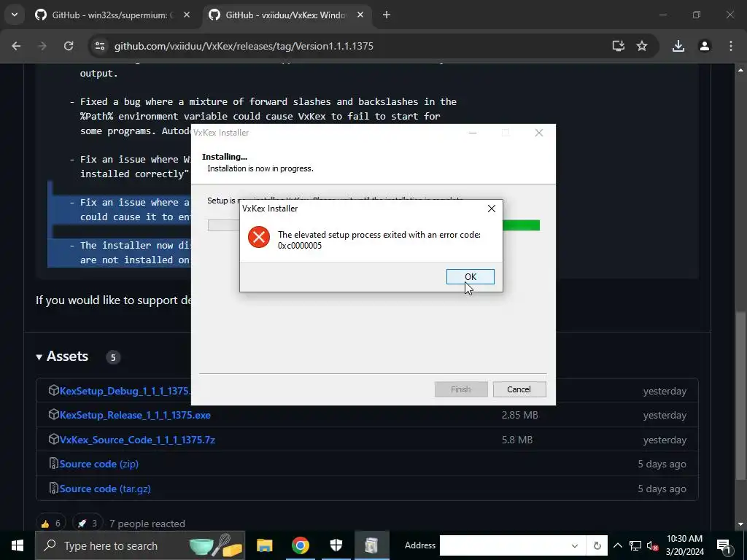Viewport: 747px width, 560px height.
Task: Click the scrollbar down arrow
Action: (740, 524)
